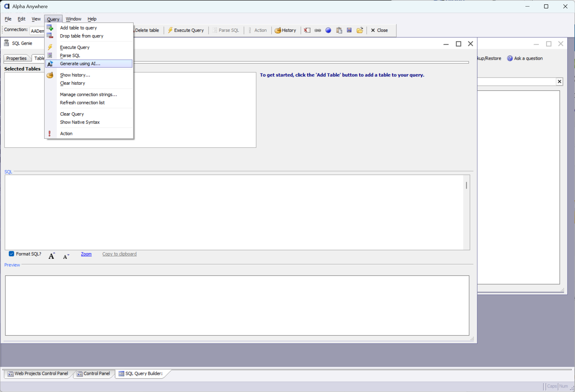
Task: Switch to the Control Panel bottom tab
Action: click(x=94, y=374)
